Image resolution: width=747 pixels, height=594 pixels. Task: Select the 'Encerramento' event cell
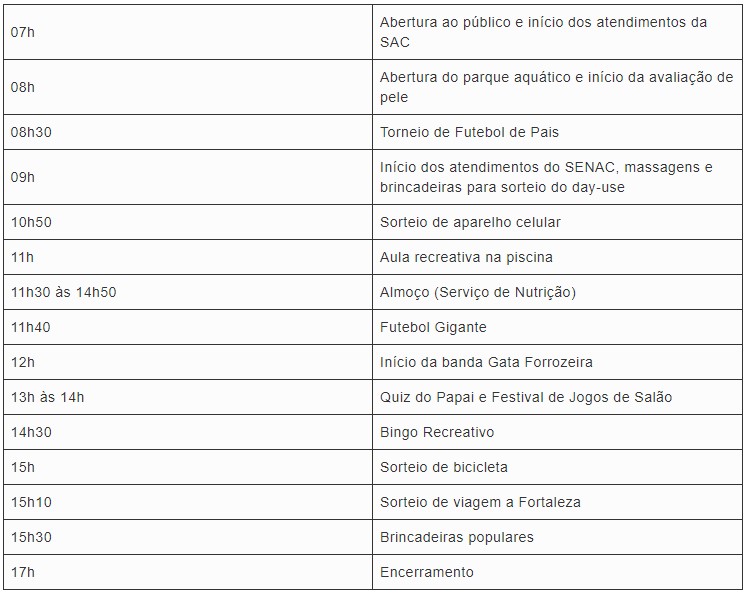pyautogui.click(x=427, y=572)
